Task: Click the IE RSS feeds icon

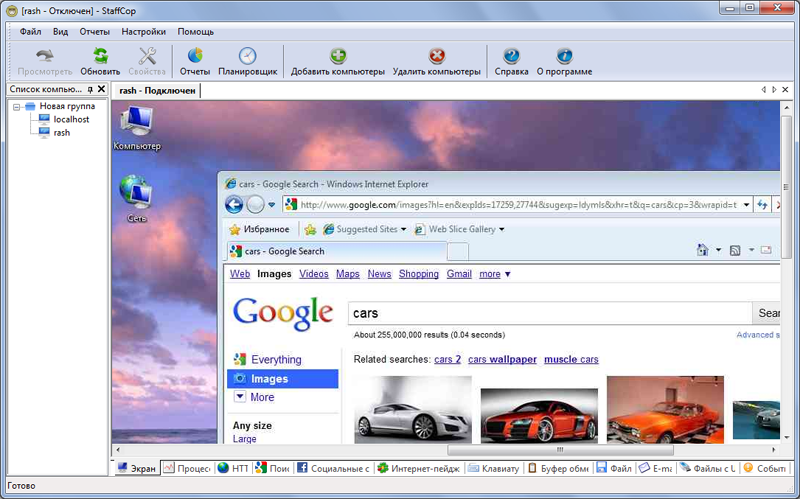Action: 735,250
